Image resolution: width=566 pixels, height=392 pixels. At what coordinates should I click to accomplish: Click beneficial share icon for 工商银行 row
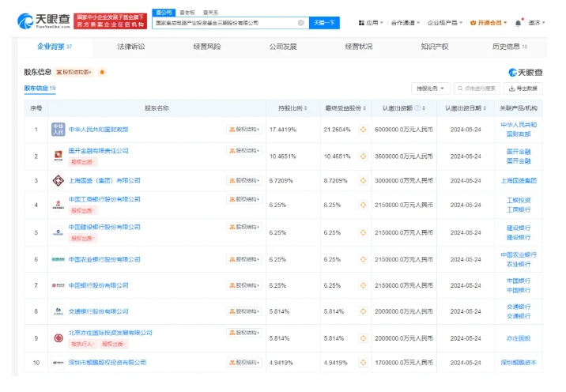[x=363, y=205]
